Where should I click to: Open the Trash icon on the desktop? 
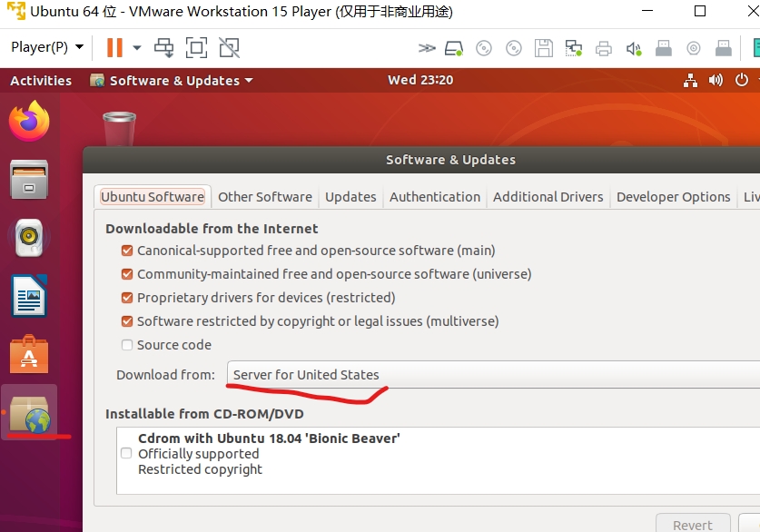119,128
